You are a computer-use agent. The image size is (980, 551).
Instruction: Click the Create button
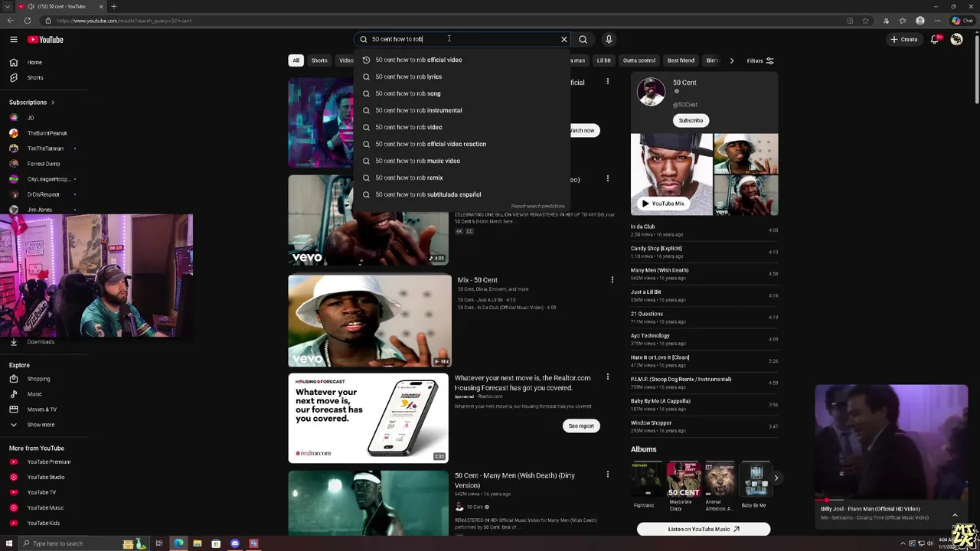[x=904, y=39]
